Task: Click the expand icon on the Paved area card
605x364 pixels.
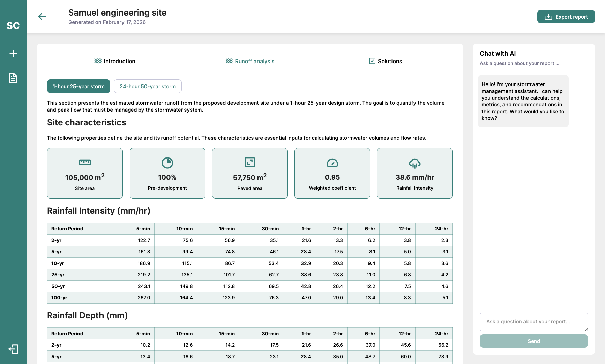Action: [x=250, y=162]
